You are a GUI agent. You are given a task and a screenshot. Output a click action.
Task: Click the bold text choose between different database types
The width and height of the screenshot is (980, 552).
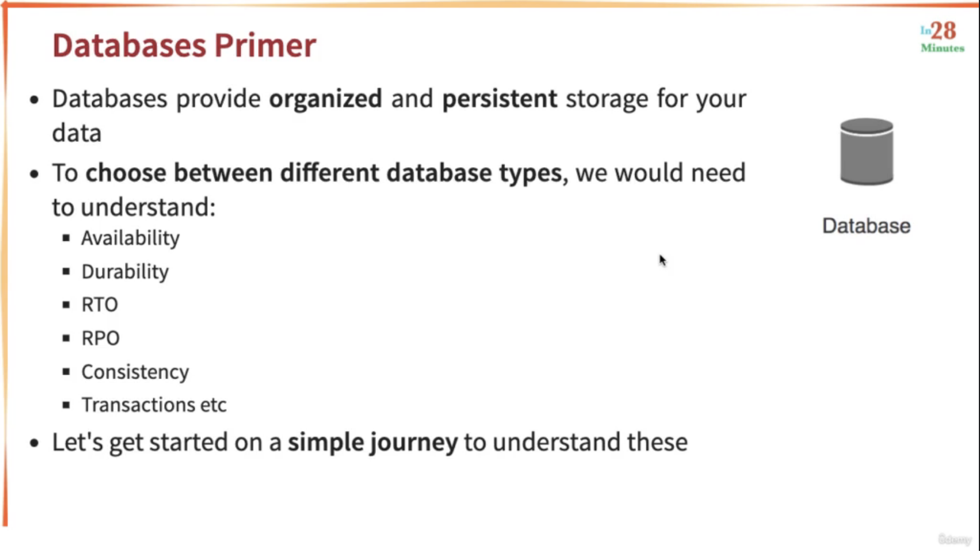(x=323, y=173)
